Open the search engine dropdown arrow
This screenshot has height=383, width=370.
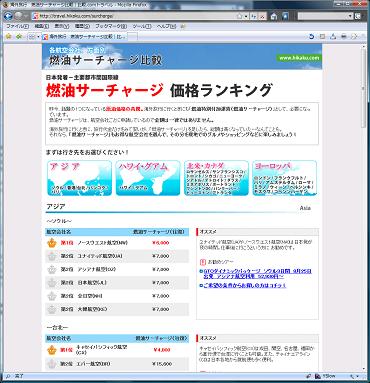(350, 16)
